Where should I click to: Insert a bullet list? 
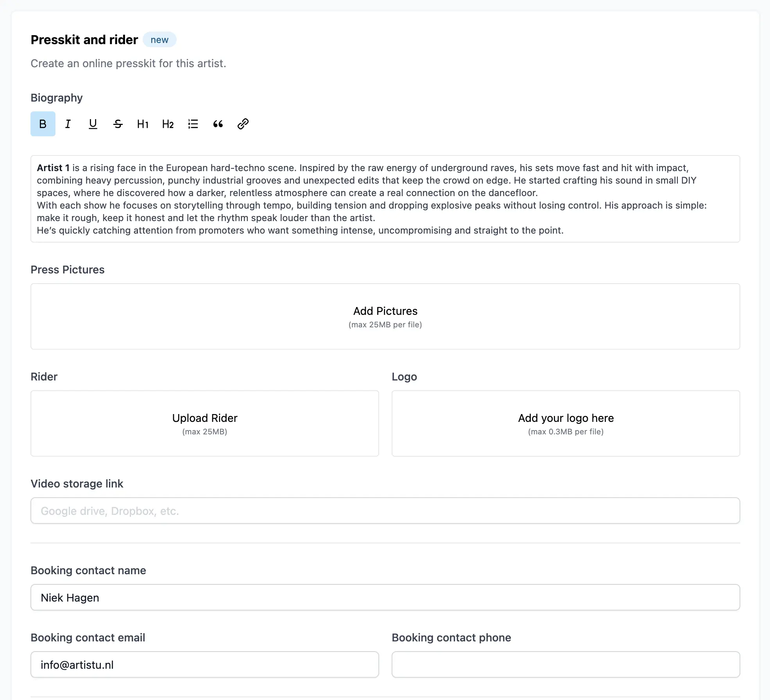click(x=193, y=124)
